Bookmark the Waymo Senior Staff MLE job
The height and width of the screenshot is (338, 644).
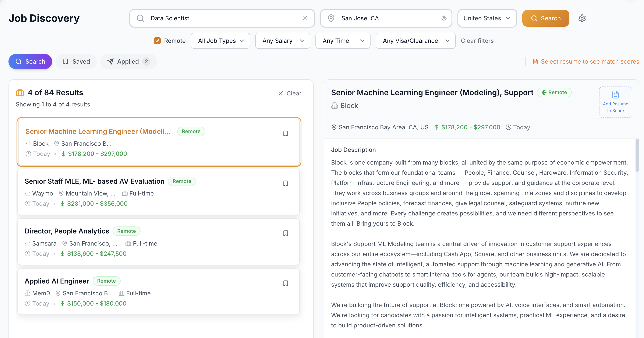[x=286, y=183]
